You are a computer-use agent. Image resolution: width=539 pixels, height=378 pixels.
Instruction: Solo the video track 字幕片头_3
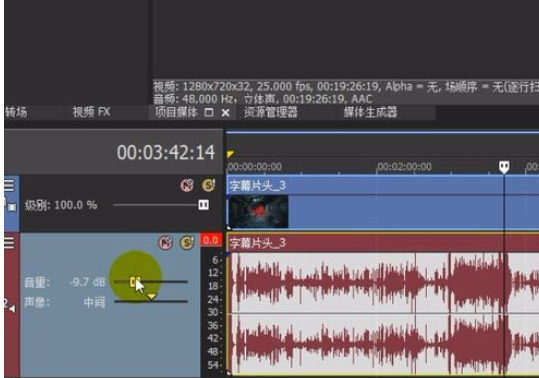coord(208,185)
